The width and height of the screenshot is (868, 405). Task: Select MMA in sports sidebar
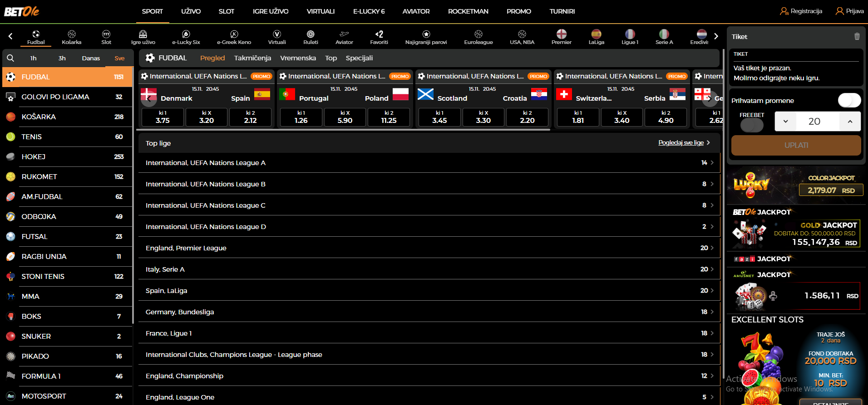click(67, 297)
